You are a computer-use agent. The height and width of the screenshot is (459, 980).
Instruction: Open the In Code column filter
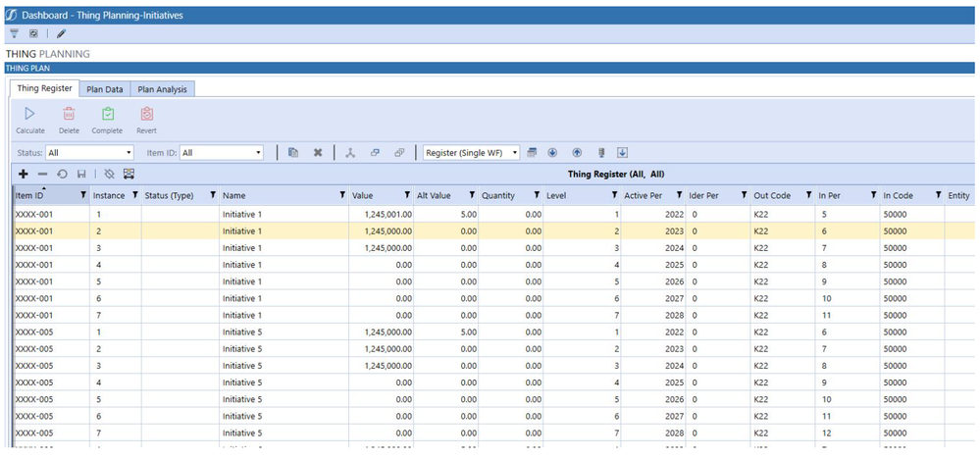pos(939,195)
